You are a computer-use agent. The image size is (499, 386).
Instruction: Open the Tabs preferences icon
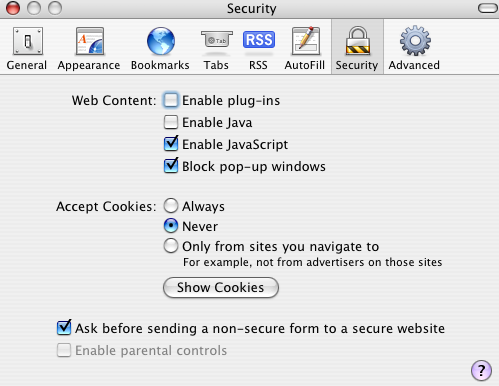(x=217, y=40)
